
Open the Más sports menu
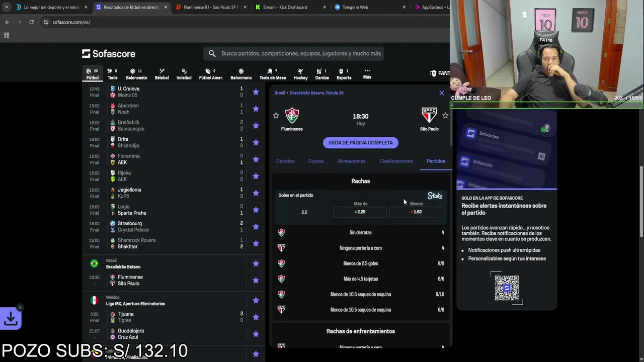click(x=367, y=74)
